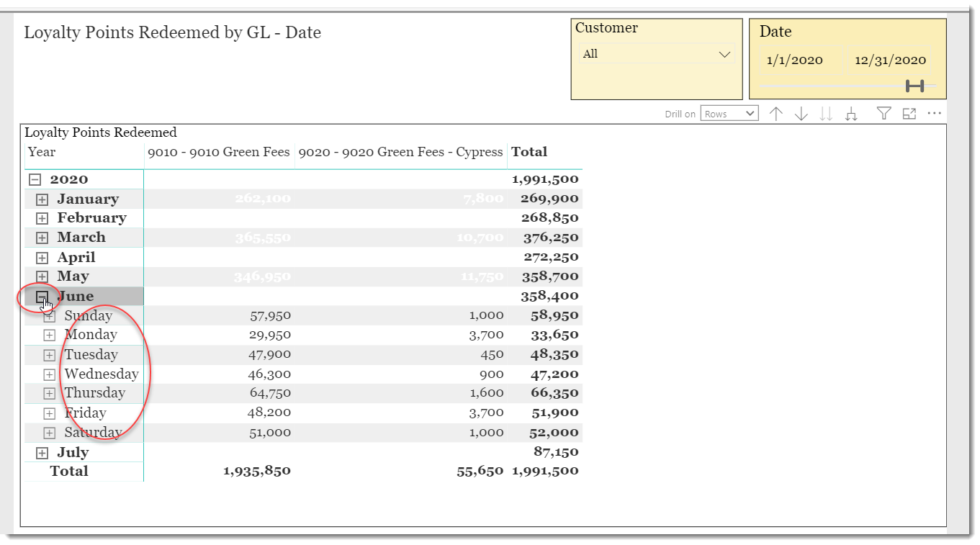Expand the Friday row under June

pos(49,413)
